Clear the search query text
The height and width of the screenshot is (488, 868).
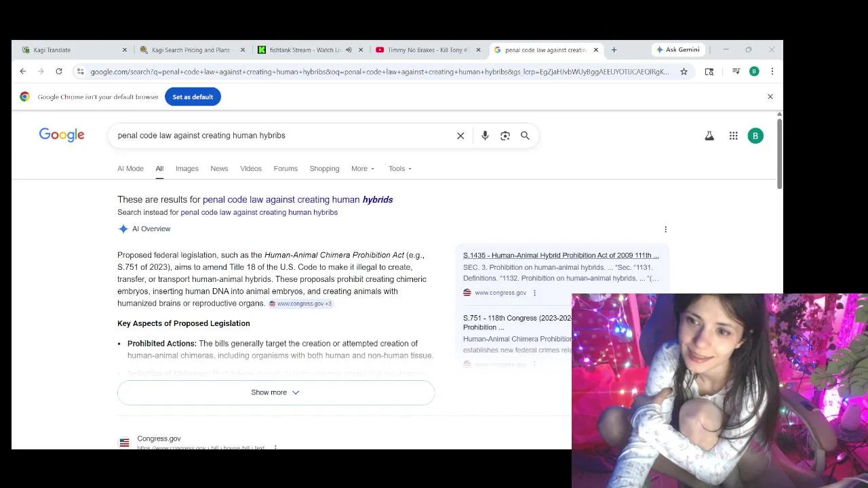(460, 136)
